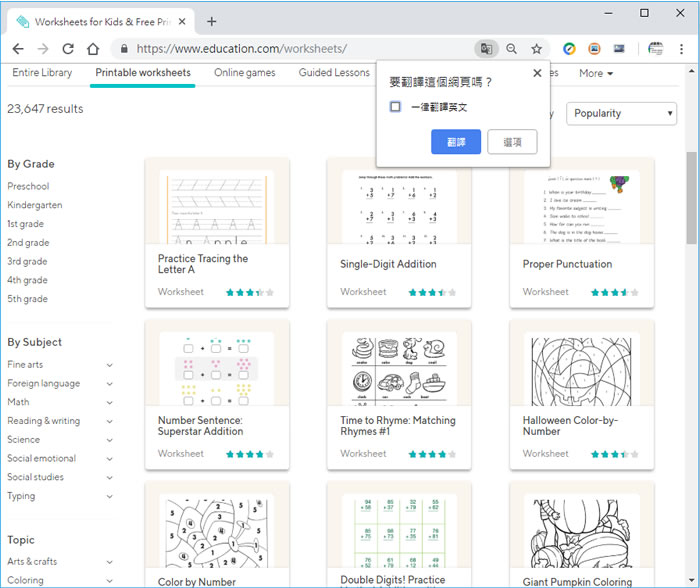Open the More dropdown menu
This screenshot has height=588, width=700.
coord(595,73)
